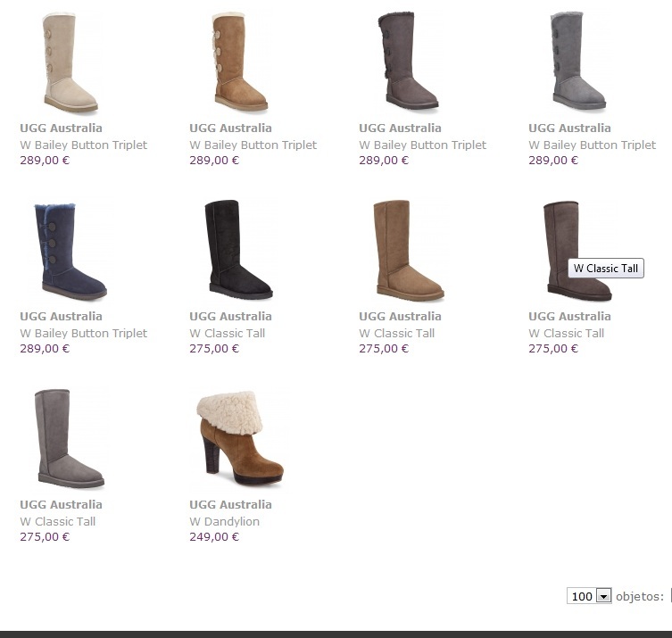Open W Classic Tall link under grey boot

tap(57, 521)
